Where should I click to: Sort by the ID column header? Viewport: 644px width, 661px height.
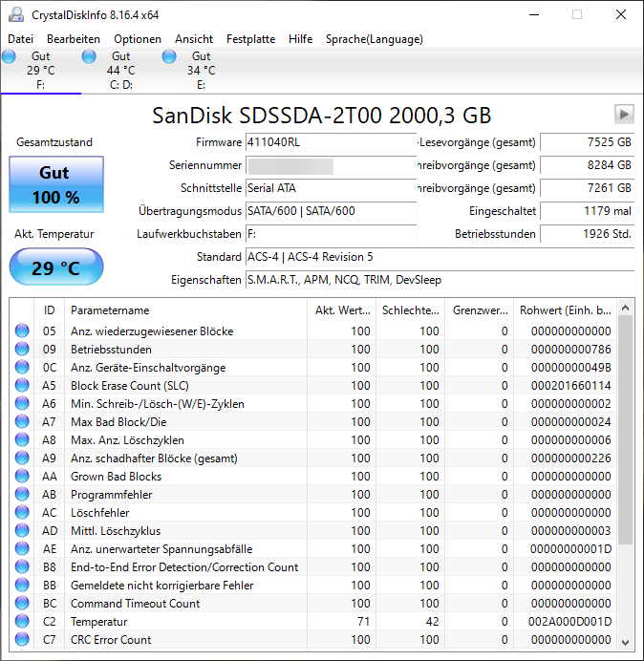[49, 310]
